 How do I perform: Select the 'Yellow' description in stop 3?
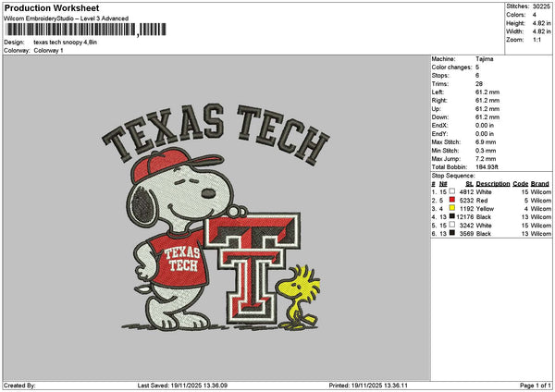(485, 209)
